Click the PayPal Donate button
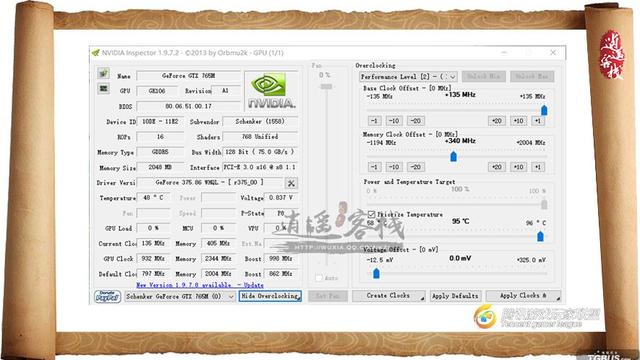 107,296
